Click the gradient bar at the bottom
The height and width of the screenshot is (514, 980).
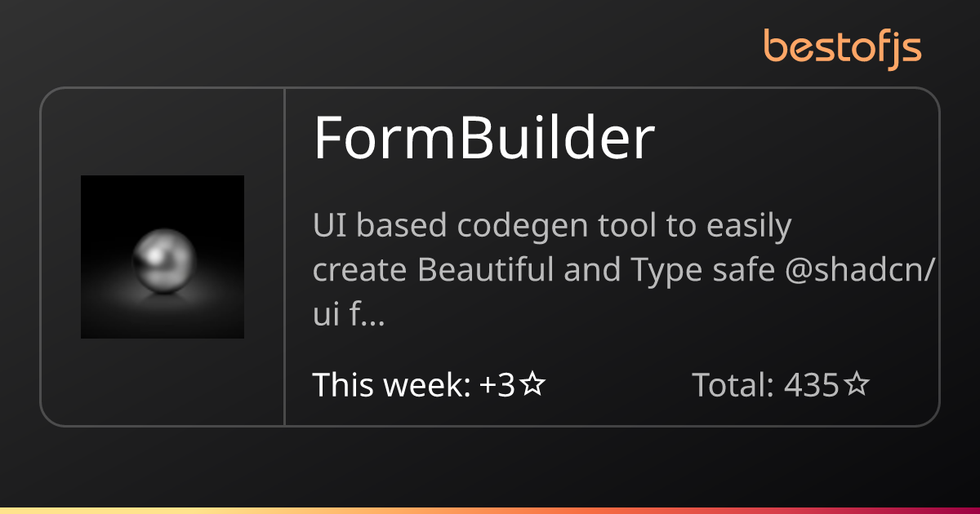tap(490, 511)
